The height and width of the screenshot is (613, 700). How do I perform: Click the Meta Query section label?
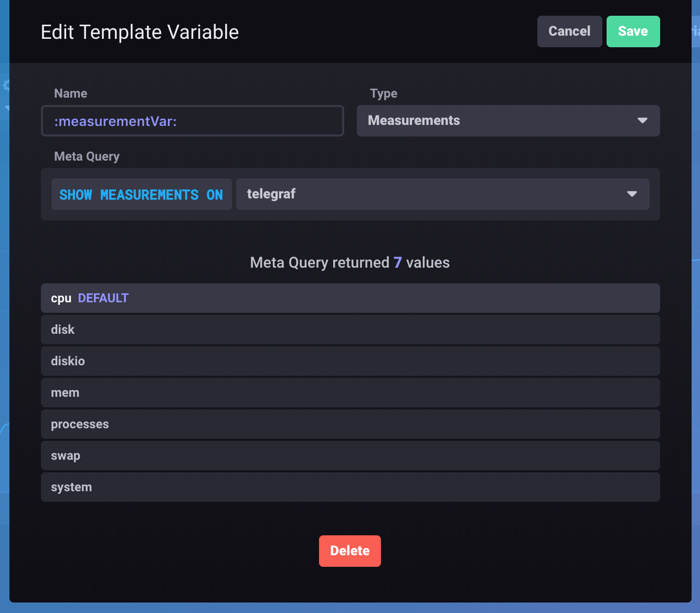pos(87,156)
